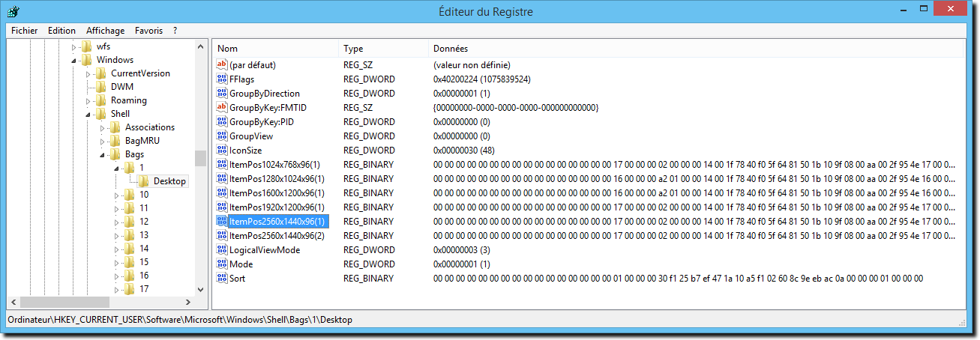Click the binary icon of ItemPos1024x768x96(1)
The image size is (980, 340).
coord(222,165)
